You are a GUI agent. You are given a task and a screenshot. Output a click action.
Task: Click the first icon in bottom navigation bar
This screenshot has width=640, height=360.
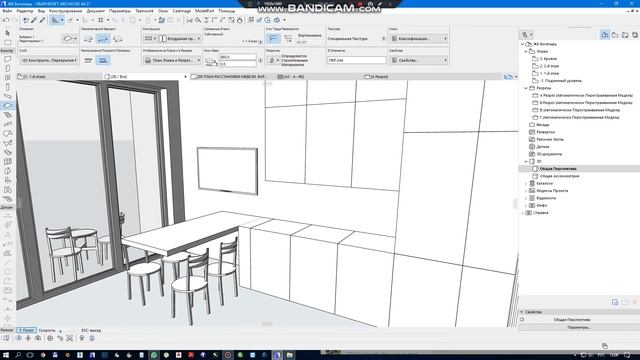(6, 338)
